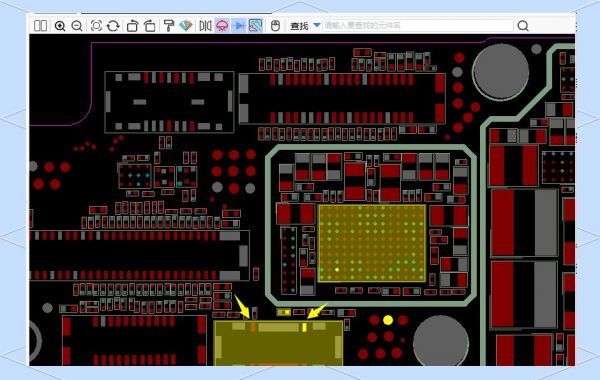
Task: Select the yellow highlighted connector component
Action: 278,343
